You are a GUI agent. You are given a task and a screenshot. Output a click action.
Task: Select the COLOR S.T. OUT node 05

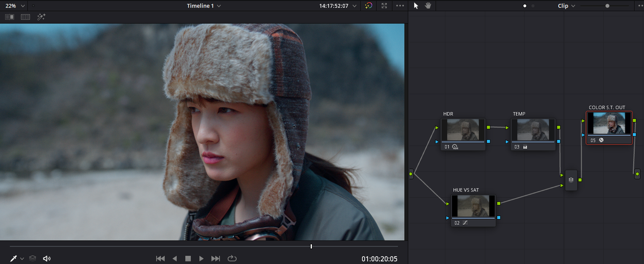click(609, 128)
